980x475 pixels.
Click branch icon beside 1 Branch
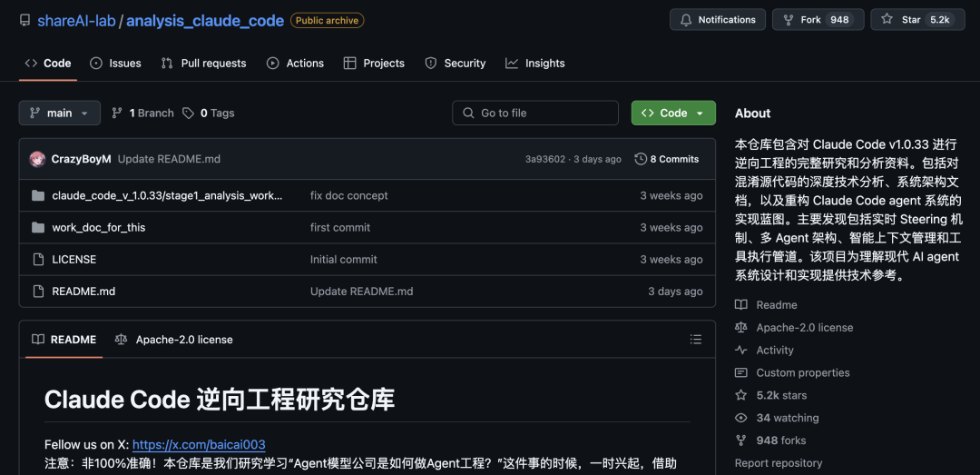(x=116, y=114)
